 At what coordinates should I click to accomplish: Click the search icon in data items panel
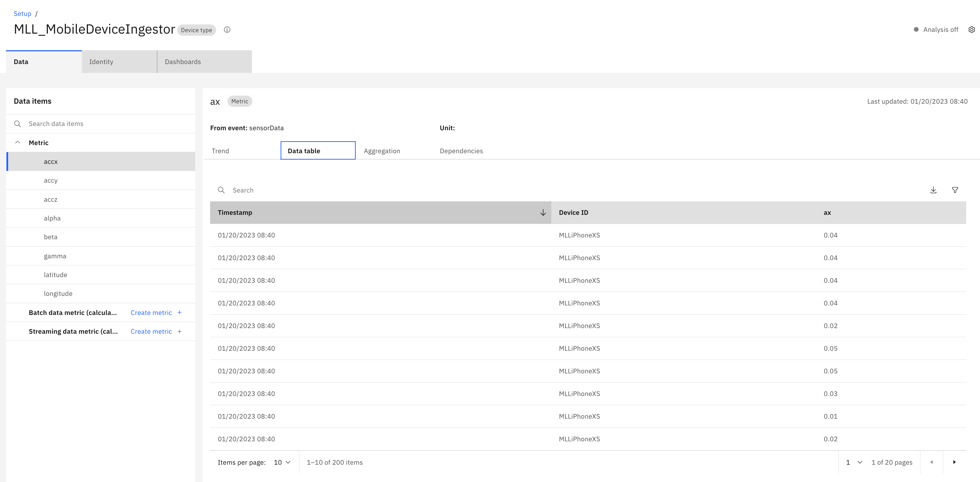pyautogui.click(x=17, y=124)
